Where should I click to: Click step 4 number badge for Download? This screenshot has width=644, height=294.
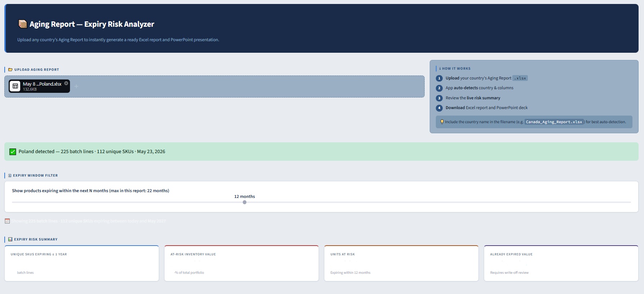(439, 108)
